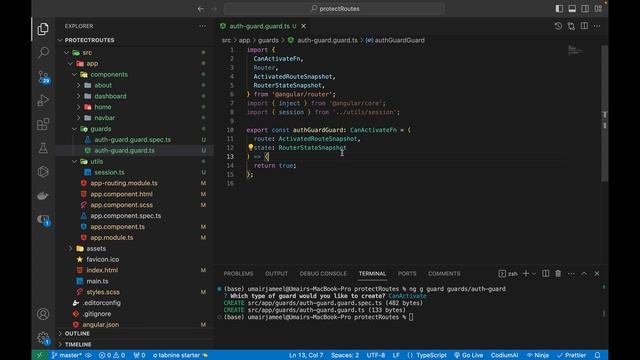640x360 pixels.
Task: Kill terminal with trash icon
Action: click(x=558, y=273)
